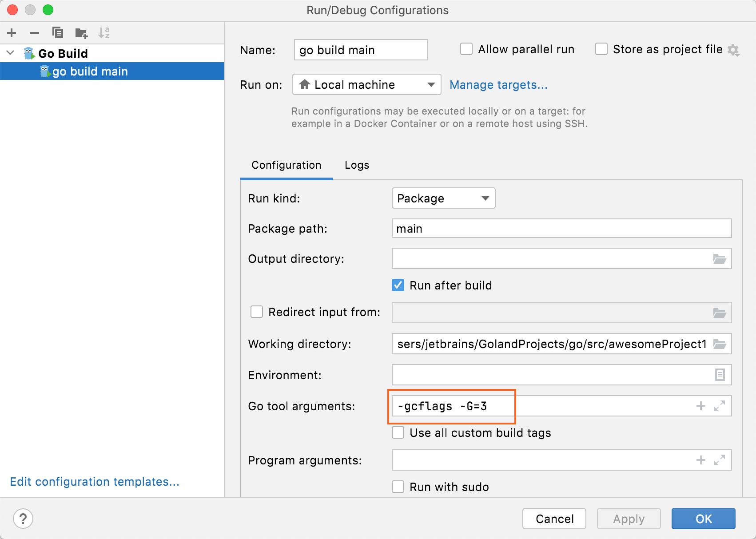
Task: Click the Apply button
Action: [629, 518]
